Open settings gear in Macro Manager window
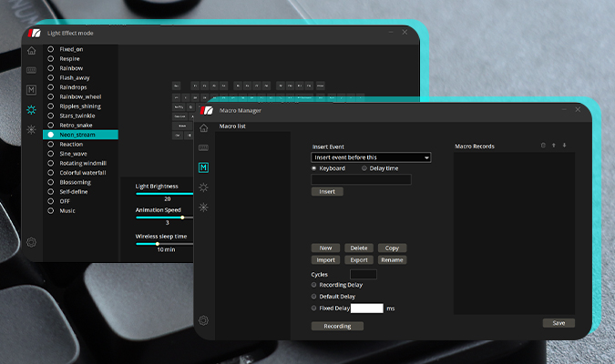The width and height of the screenshot is (615, 364). click(203, 320)
